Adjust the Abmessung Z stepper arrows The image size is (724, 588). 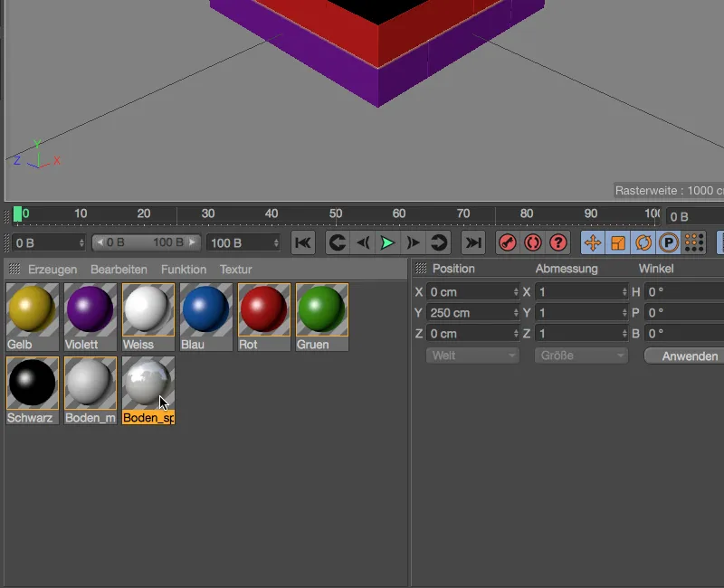pyautogui.click(x=624, y=334)
